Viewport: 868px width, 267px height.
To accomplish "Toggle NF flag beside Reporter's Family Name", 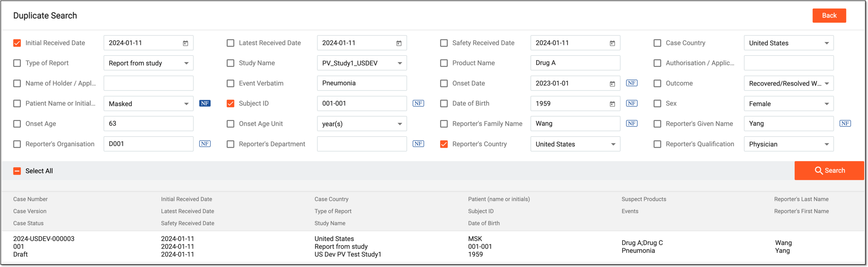I will click(x=632, y=123).
